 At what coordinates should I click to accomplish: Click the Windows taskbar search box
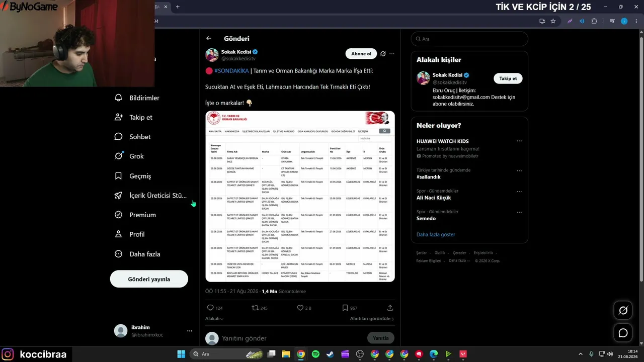pos(227,354)
